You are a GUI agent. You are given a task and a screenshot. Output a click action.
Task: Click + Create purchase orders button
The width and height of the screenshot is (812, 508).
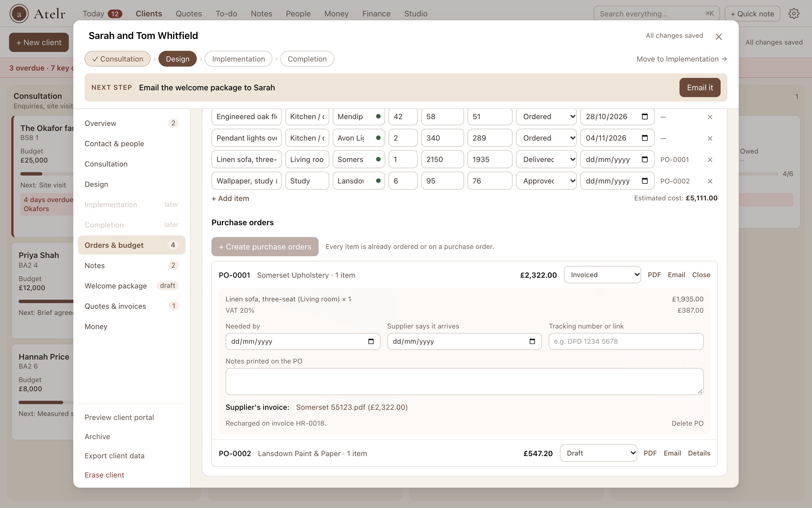pos(265,247)
